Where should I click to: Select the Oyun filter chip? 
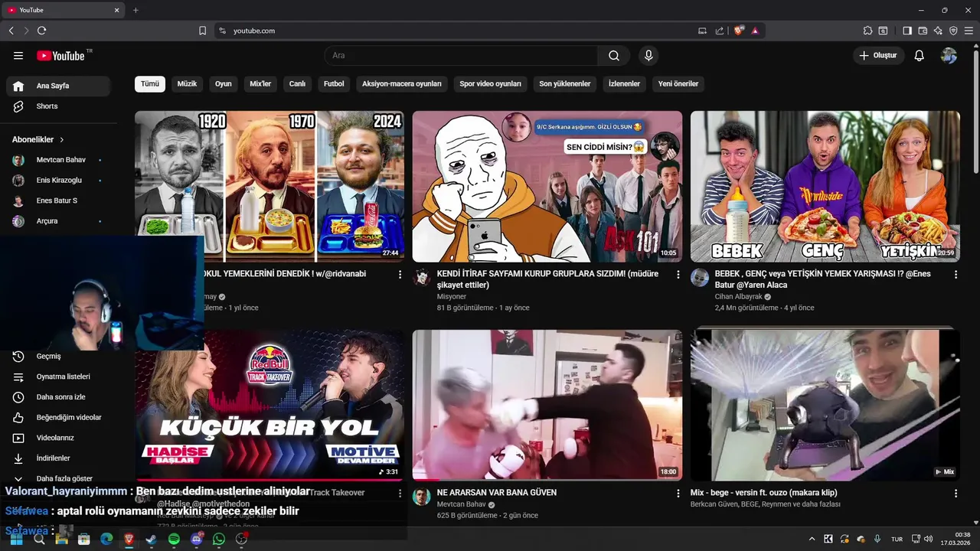pos(224,83)
